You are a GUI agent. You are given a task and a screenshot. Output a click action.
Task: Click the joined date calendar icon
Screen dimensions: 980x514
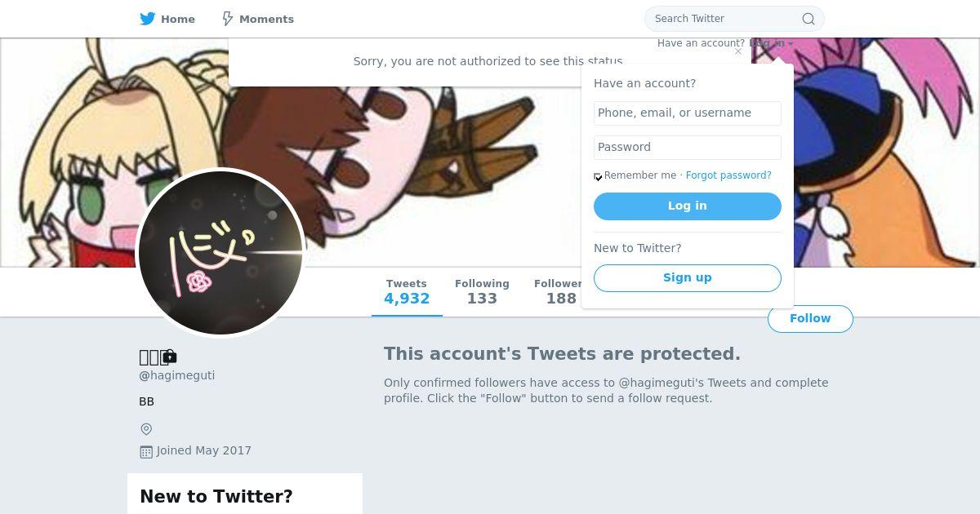146,451
